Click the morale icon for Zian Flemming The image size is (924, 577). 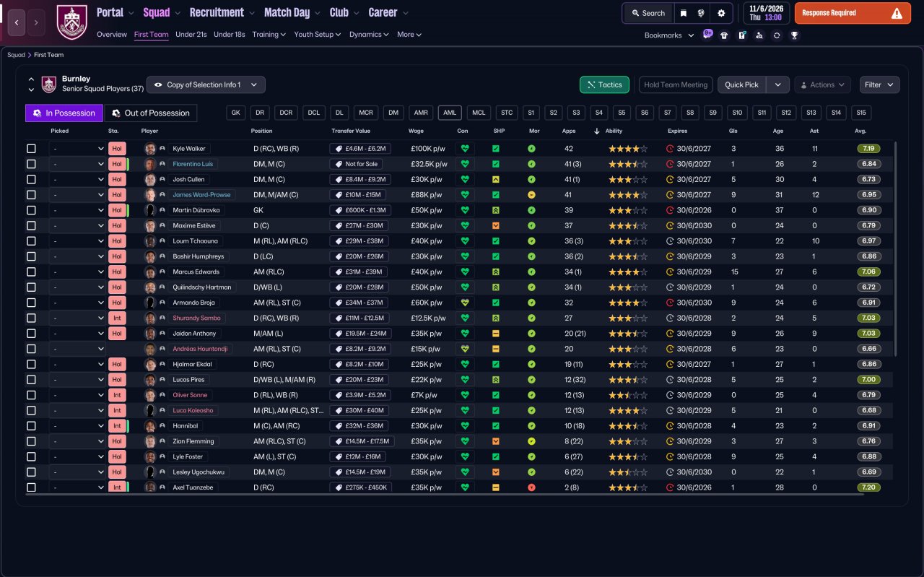click(x=531, y=441)
